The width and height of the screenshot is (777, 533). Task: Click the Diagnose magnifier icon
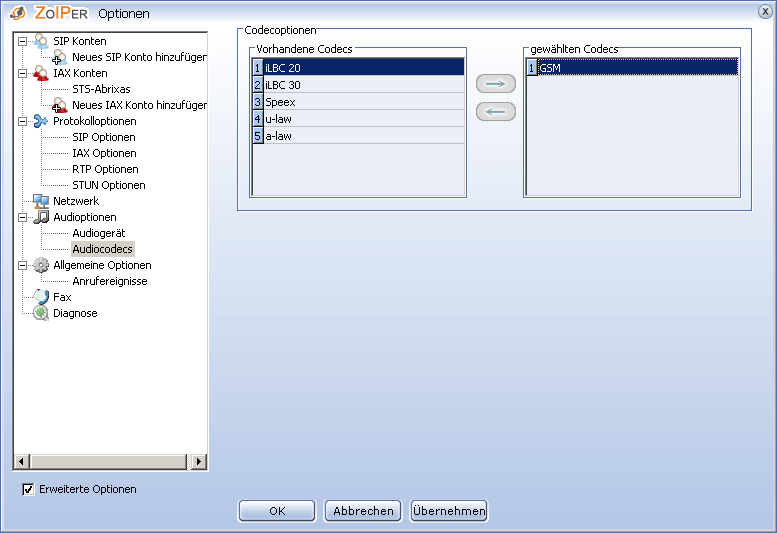[41, 313]
